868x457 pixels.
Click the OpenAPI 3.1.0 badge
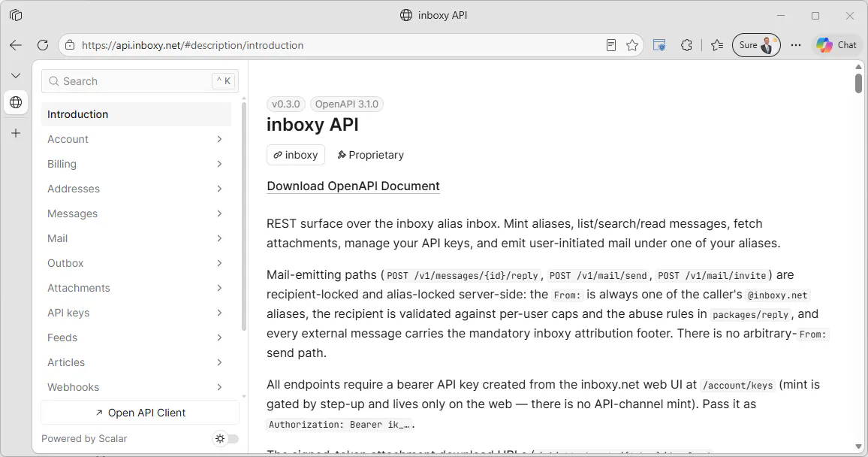[347, 104]
